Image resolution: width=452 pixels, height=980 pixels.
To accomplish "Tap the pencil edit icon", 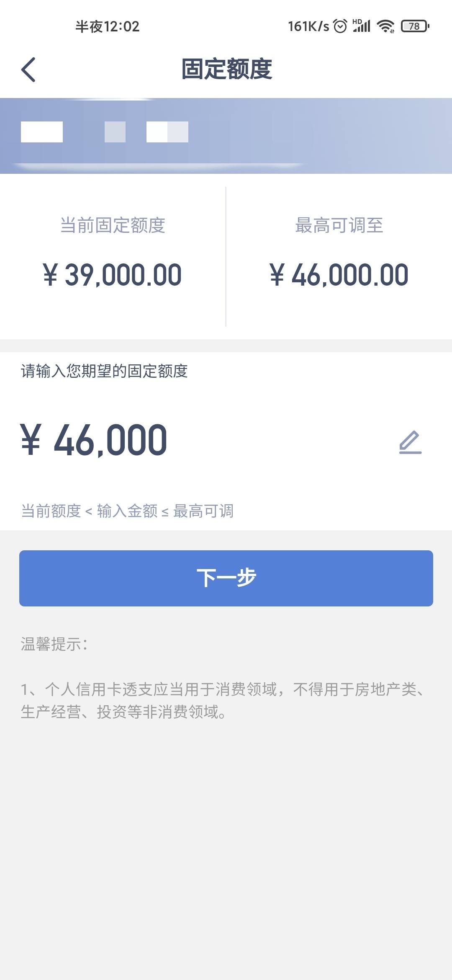I will tap(410, 442).
